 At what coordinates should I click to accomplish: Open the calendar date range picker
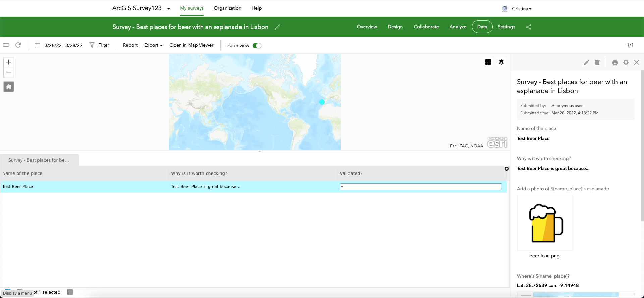coord(38,45)
